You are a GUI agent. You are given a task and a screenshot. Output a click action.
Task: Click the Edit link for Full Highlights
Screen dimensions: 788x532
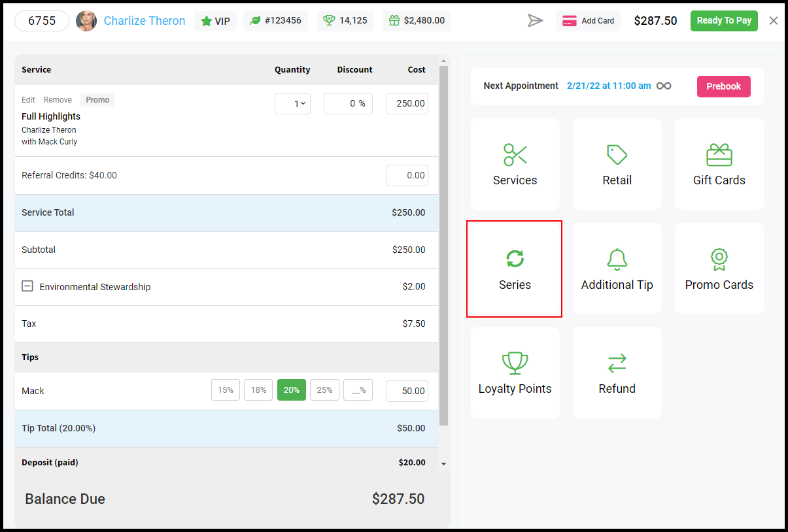(28, 100)
